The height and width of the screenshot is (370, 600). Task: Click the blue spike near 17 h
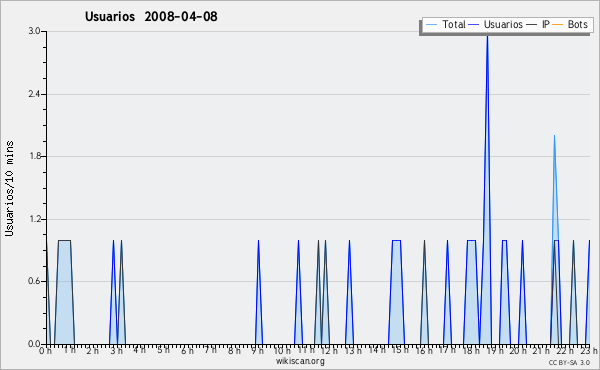pyautogui.click(x=447, y=291)
